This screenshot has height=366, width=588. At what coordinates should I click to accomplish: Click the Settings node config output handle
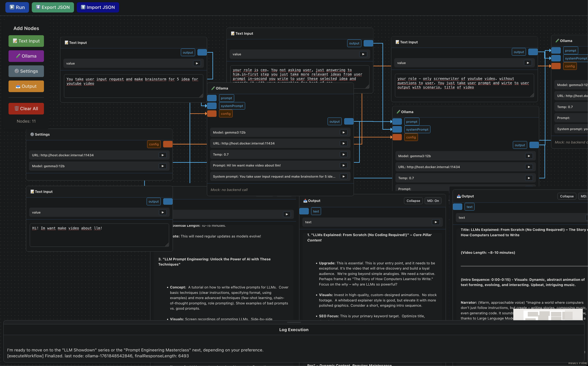tap(168, 144)
